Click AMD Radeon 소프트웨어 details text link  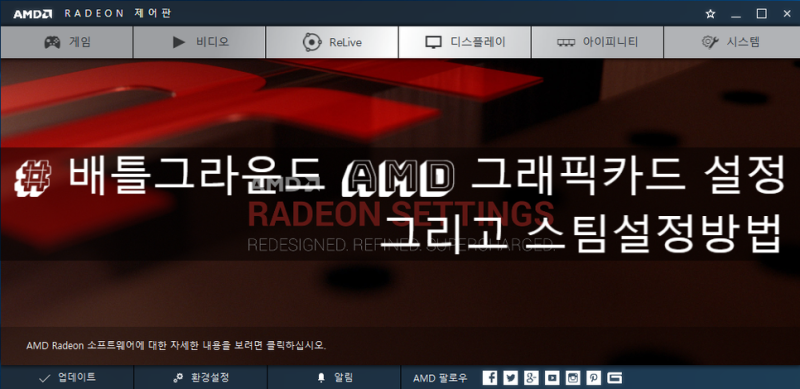(176, 346)
